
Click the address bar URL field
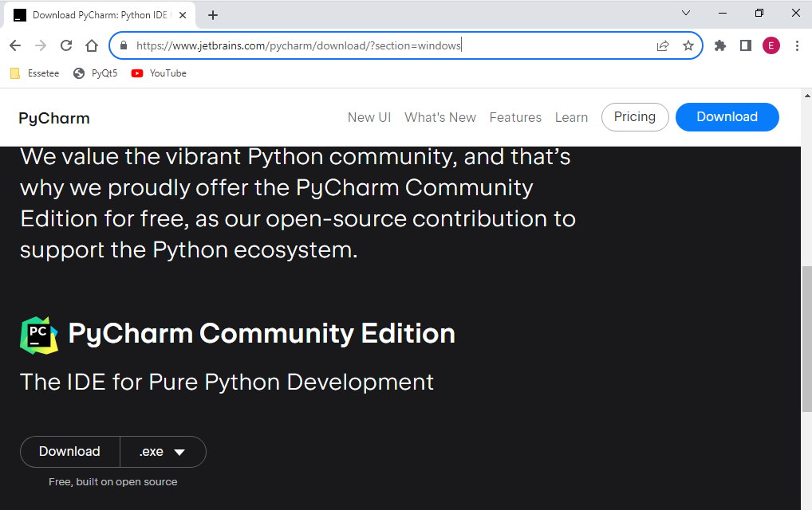coord(383,45)
